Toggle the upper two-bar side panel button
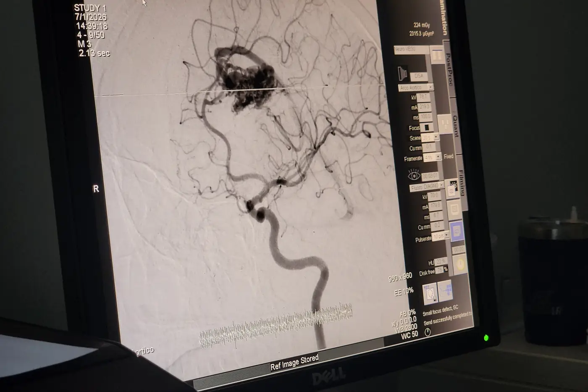 (x=437, y=55)
